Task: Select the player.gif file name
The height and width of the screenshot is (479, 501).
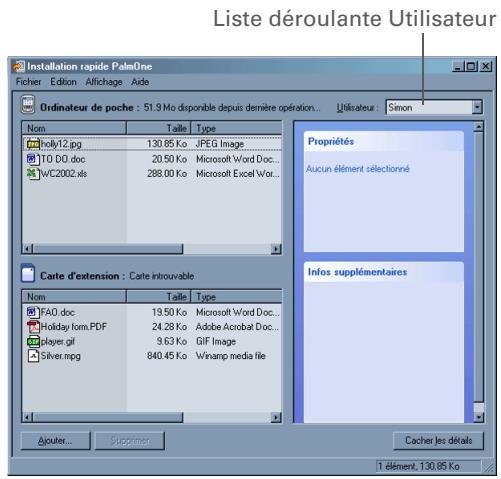Action: coord(58,342)
